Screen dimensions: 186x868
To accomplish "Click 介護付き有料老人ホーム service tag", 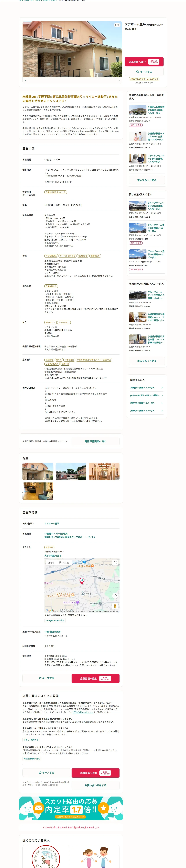I will [56, 192].
